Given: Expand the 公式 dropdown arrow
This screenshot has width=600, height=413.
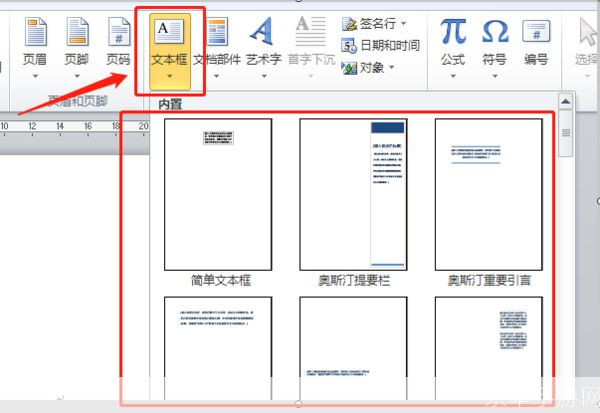Looking at the screenshot, I should (453, 76).
